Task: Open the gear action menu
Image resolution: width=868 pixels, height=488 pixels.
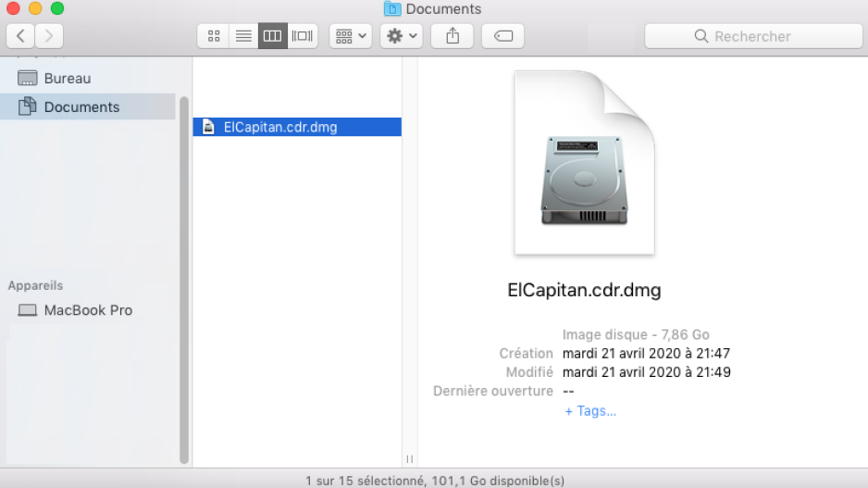Action: (x=402, y=36)
